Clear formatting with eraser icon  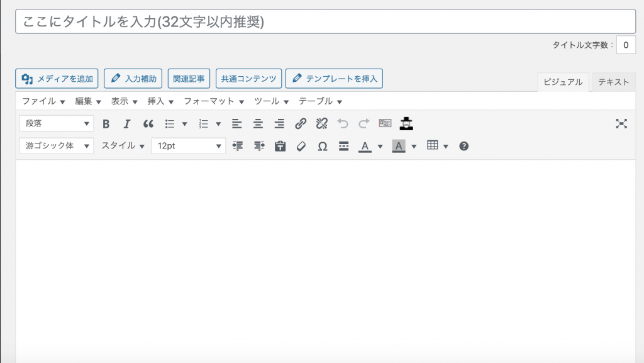(x=301, y=146)
